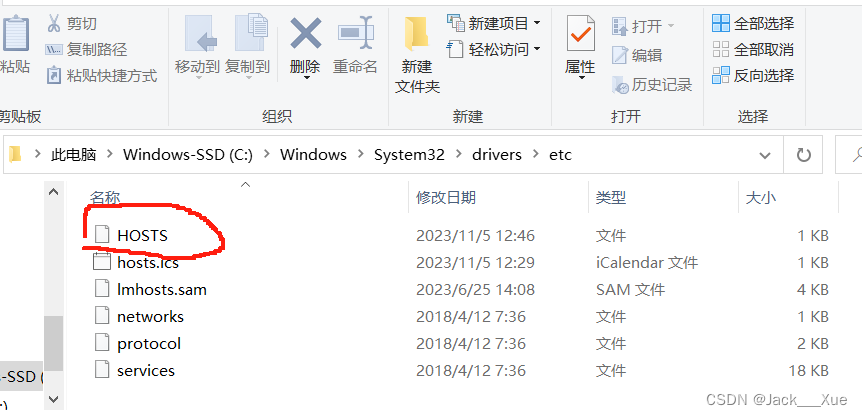This screenshot has width=862, height=416.
Task: Click Paste shortcut (粘贴快捷方式) button
Action: (x=102, y=75)
